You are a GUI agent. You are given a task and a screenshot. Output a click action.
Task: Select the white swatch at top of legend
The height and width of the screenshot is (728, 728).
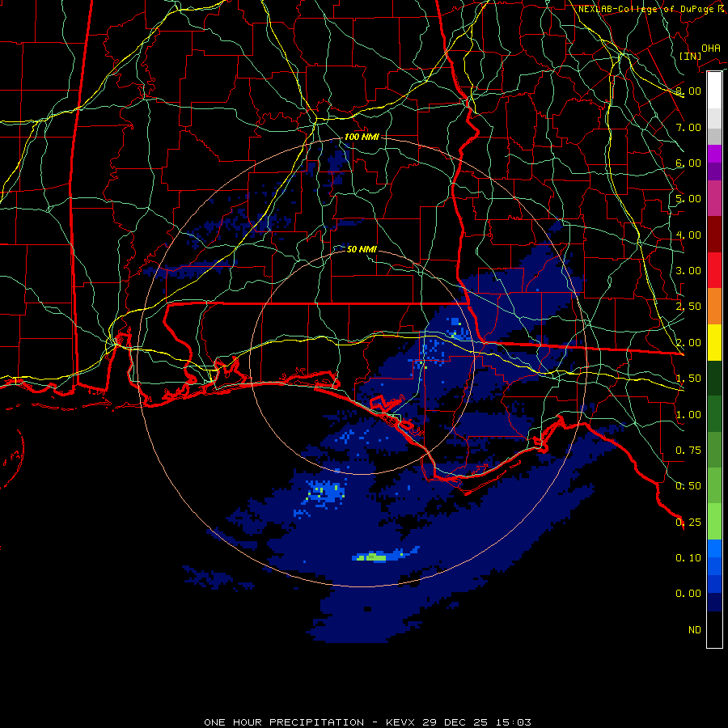[714, 90]
